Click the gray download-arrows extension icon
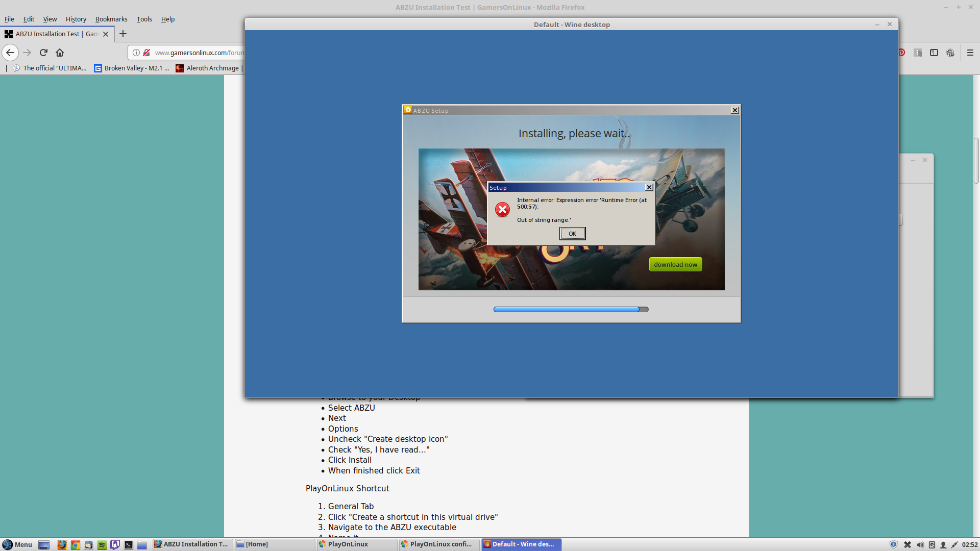Image resolution: width=980 pixels, height=551 pixels. coord(918,53)
